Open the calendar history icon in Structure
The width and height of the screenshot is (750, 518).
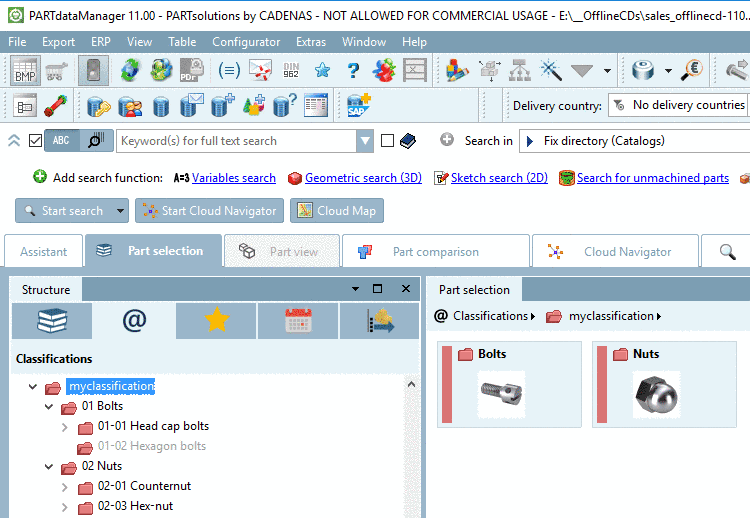click(298, 320)
